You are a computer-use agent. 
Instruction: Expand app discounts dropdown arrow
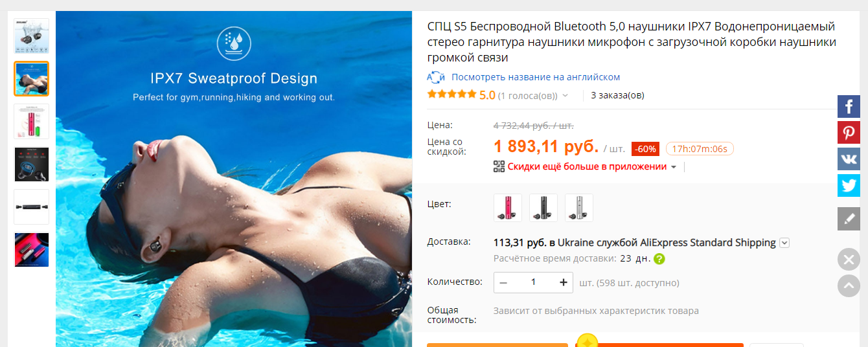[674, 167]
